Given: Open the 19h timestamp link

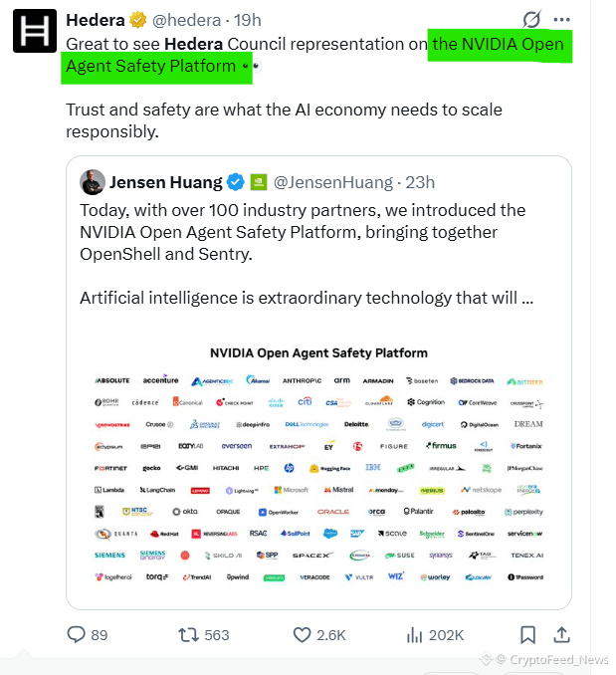Looking at the screenshot, I should pyautogui.click(x=248, y=20).
